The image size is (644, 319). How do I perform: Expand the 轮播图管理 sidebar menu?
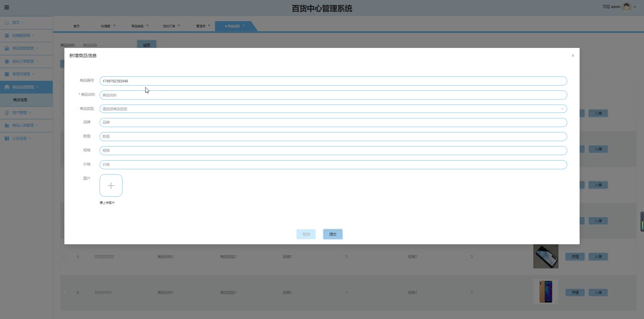33,36
